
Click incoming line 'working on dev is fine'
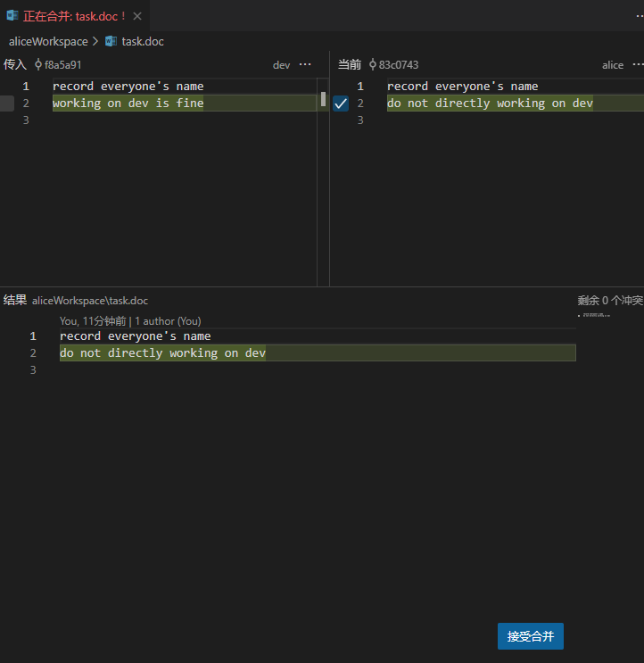[128, 104]
